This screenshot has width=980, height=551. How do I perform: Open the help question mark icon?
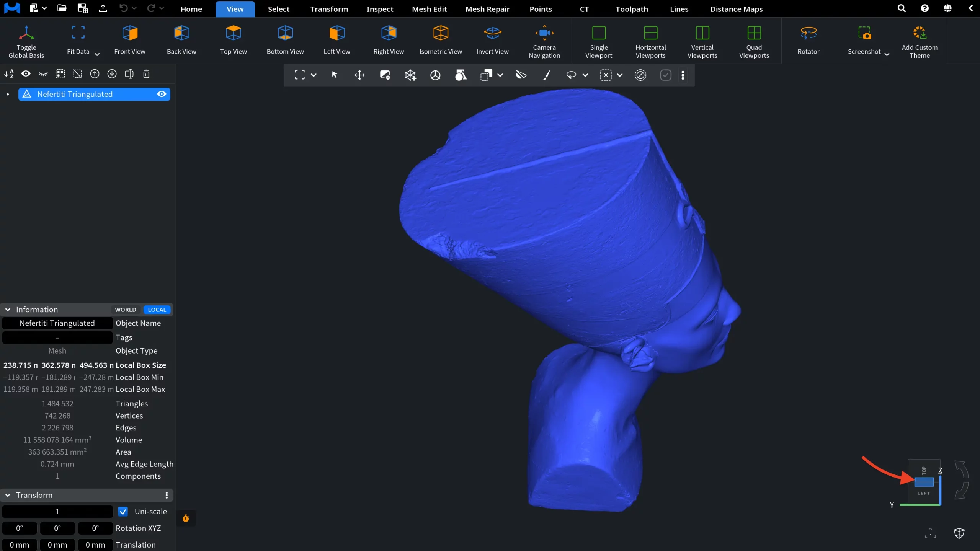(924, 8)
